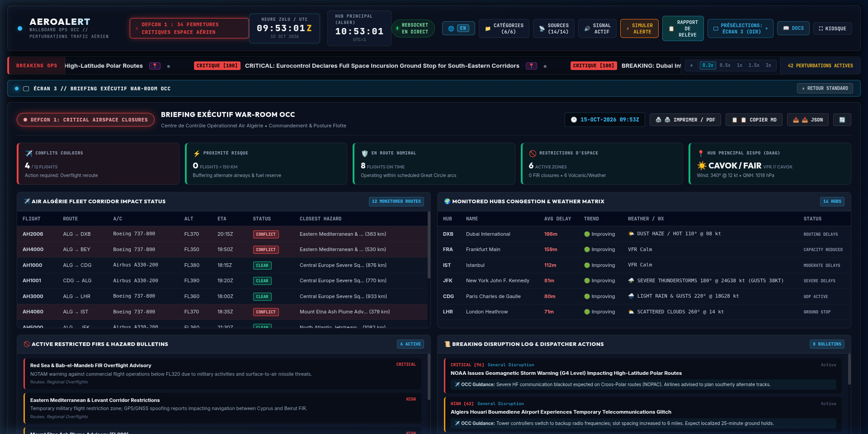This screenshot has height=434, width=868.
Task: Enter Kiosque mode
Action: click(833, 28)
